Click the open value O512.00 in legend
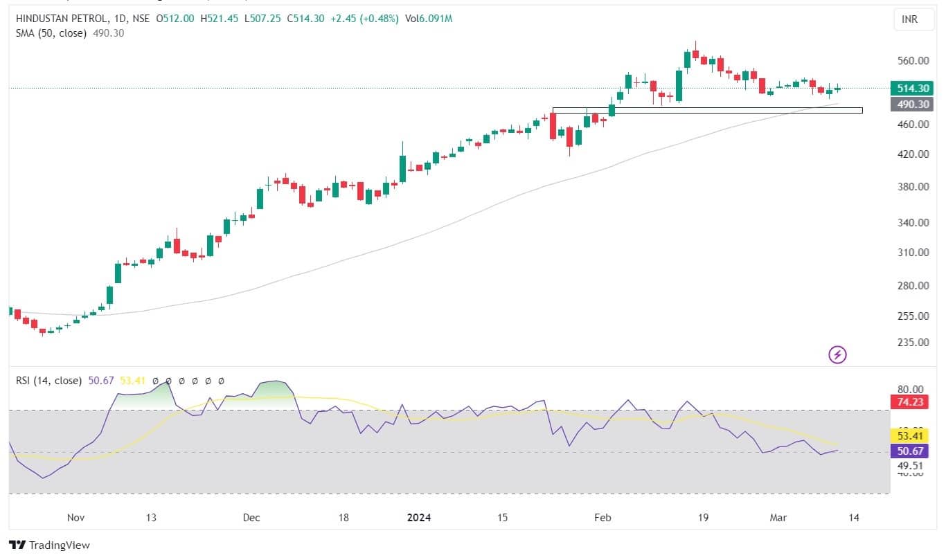Screen dimensions: 946x560 tap(176, 19)
